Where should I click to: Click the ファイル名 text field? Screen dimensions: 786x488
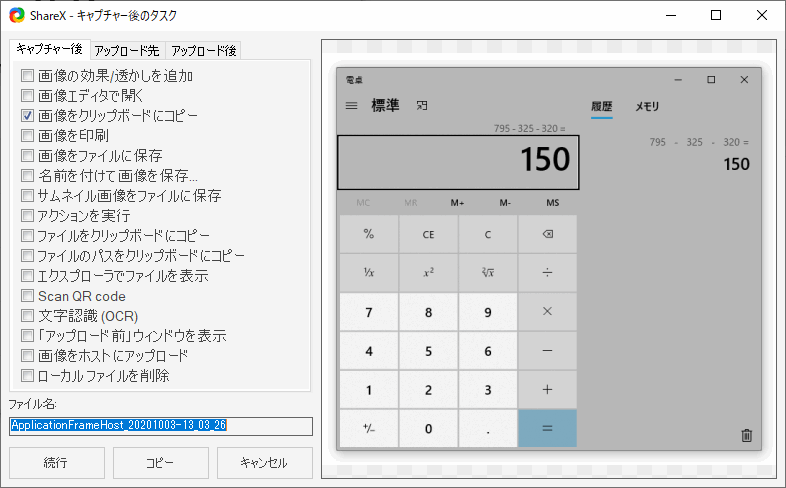tap(160, 426)
